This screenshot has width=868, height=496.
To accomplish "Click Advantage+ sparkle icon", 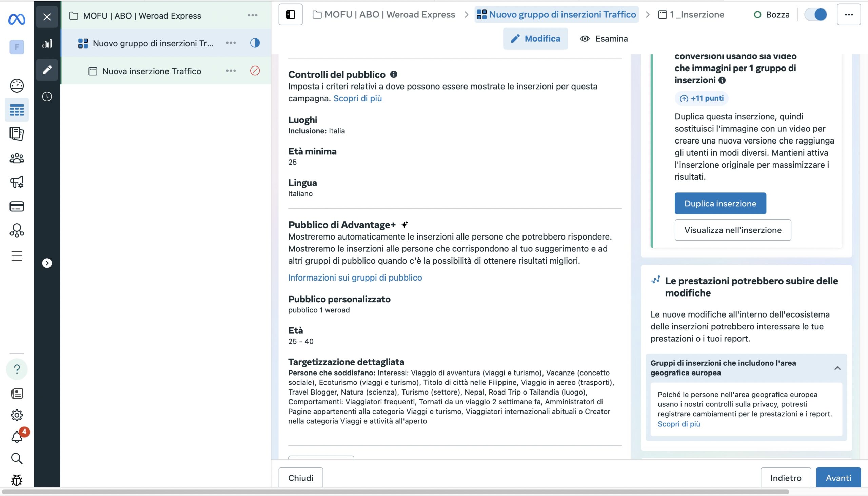I will coord(405,225).
